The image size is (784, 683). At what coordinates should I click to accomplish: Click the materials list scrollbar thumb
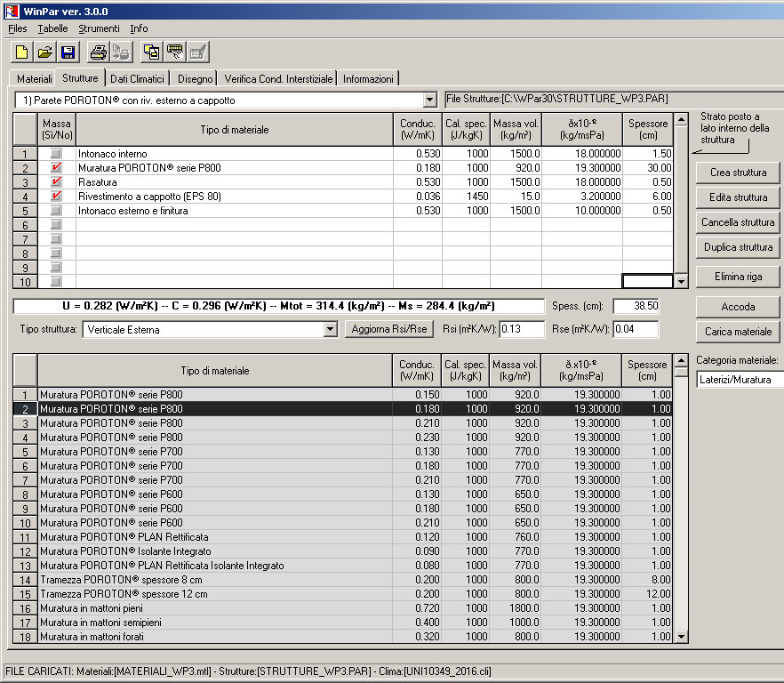click(681, 372)
